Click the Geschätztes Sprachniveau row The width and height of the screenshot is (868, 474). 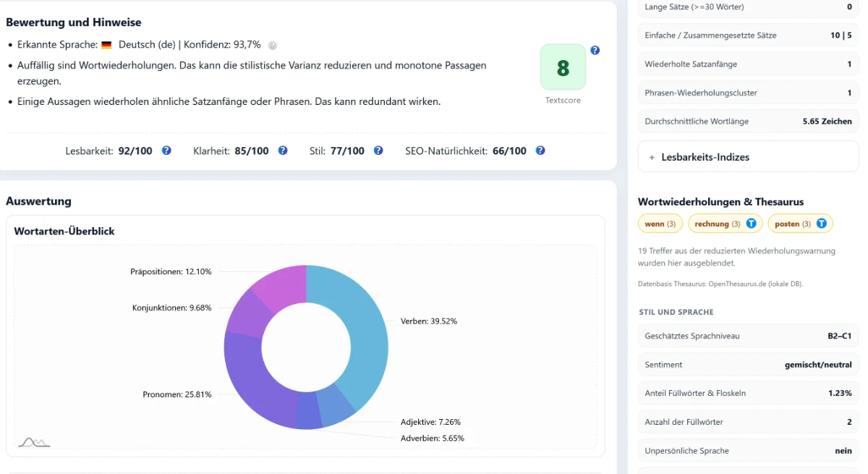pyautogui.click(x=748, y=336)
